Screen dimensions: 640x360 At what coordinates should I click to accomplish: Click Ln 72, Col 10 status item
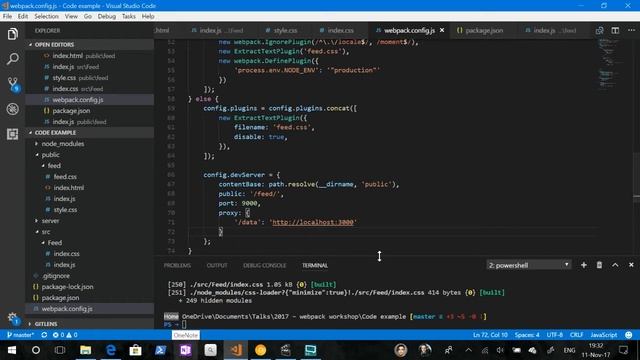point(490,335)
